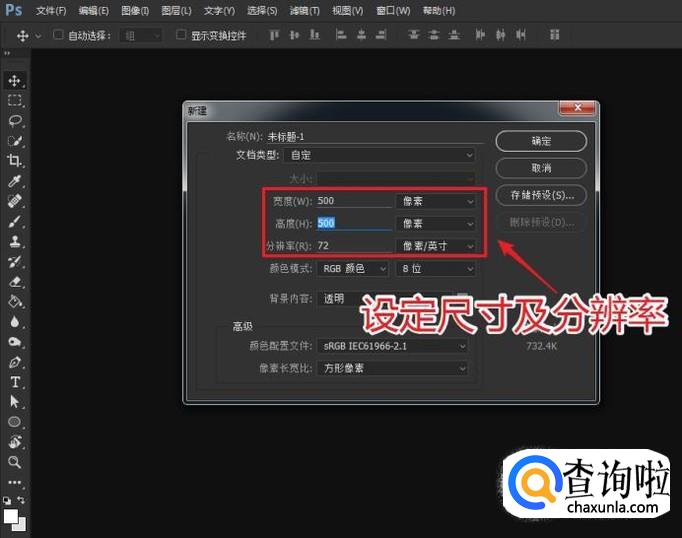Click the Auto-Align Layers icon
This screenshot has width=682, height=538.
(x=555, y=35)
